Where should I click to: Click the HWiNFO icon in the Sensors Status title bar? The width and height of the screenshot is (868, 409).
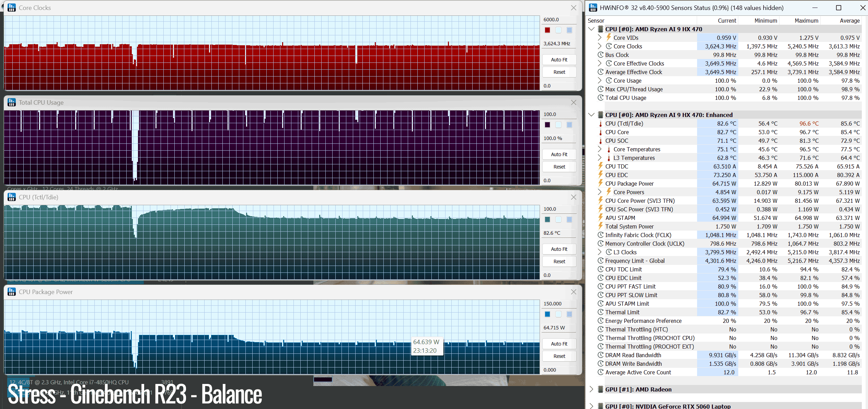pyautogui.click(x=593, y=8)
